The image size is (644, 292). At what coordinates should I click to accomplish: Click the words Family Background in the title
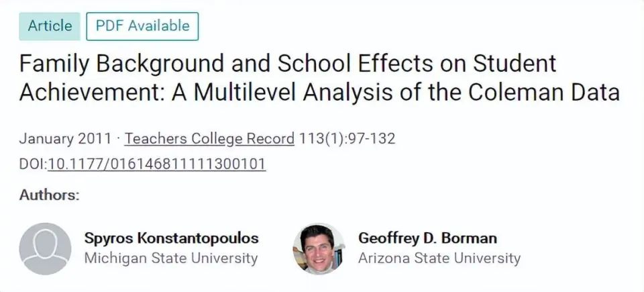(122, 63)
